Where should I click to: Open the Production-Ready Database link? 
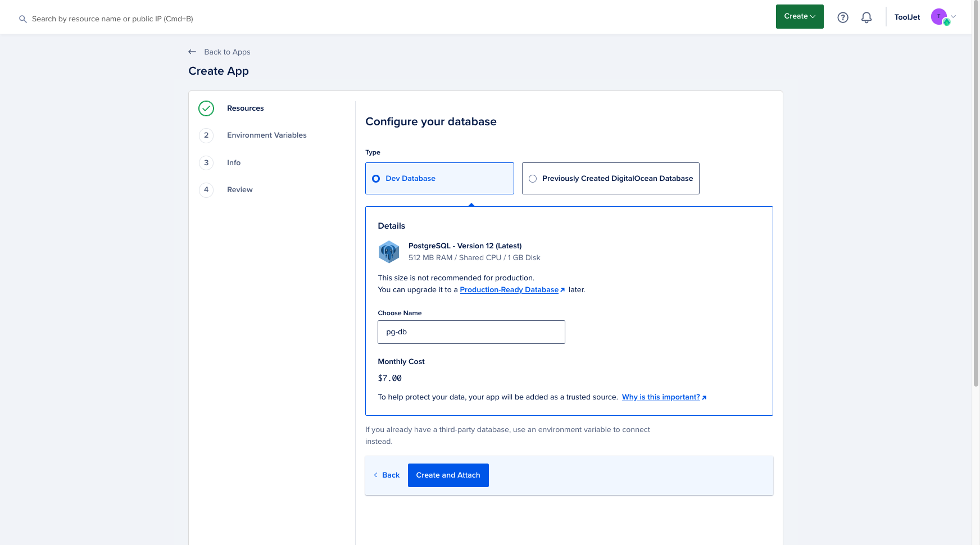(509, 290)
